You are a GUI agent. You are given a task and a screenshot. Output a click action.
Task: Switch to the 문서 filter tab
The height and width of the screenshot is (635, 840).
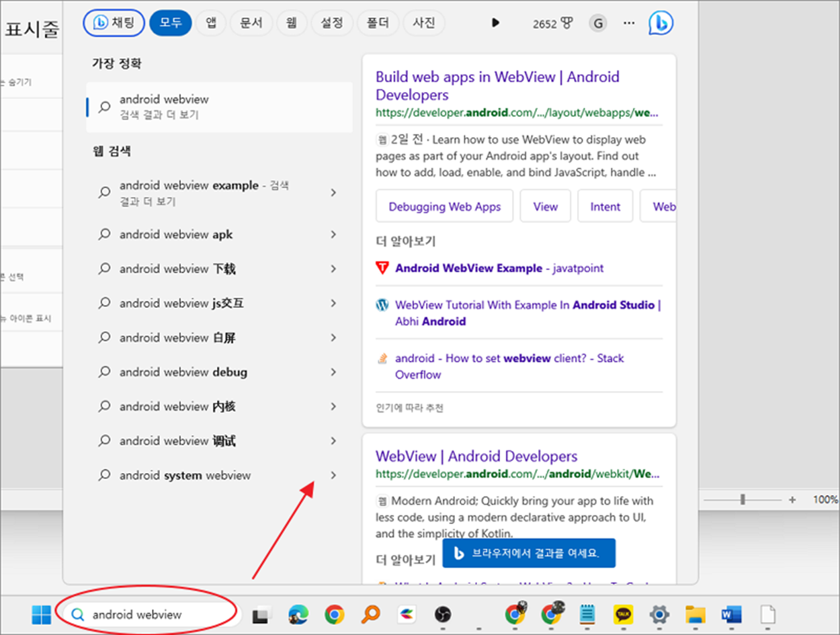[x=251, y=23]
